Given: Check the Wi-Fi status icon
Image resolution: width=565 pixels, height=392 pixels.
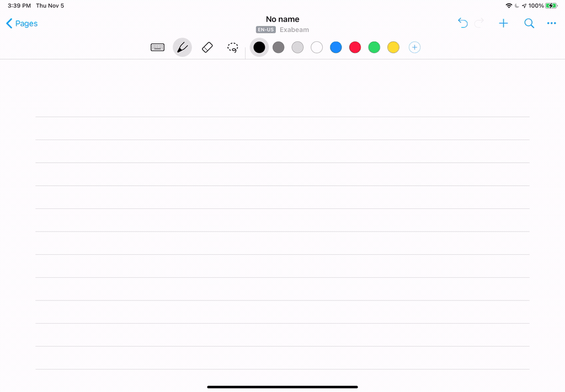Looking at the screenshot, I should 509,6.
